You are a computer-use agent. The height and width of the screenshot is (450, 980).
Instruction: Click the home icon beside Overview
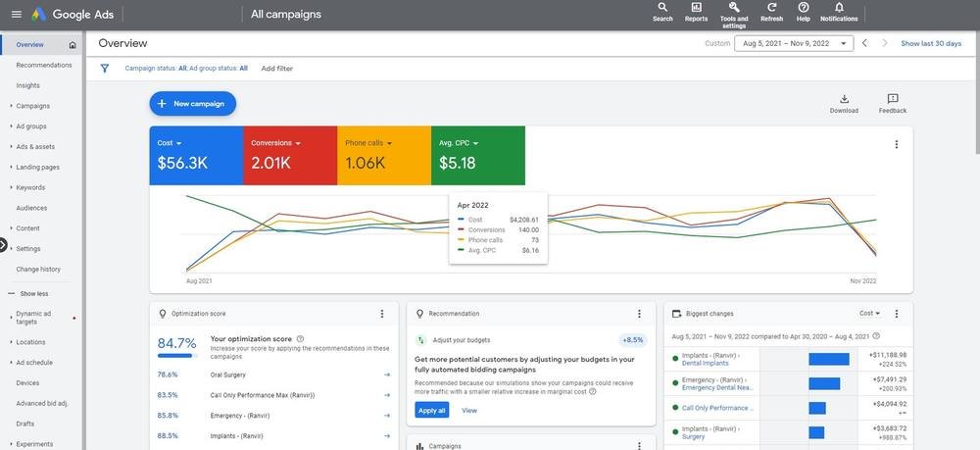point(73,45)
